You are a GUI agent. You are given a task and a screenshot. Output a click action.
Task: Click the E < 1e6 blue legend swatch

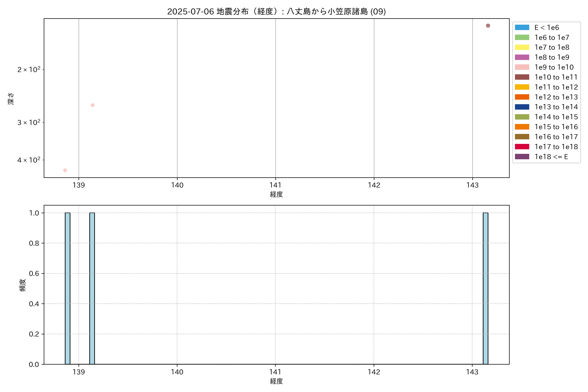pyautogui.click(x=522, y=27)
